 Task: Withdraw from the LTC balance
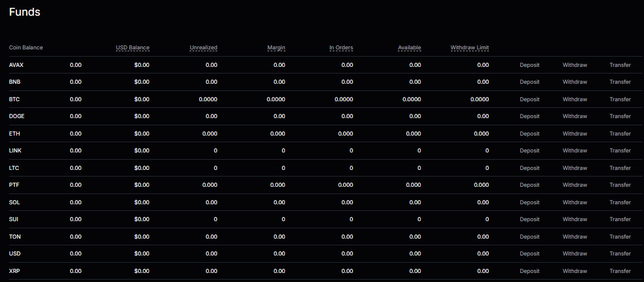[x=575, y=168]
